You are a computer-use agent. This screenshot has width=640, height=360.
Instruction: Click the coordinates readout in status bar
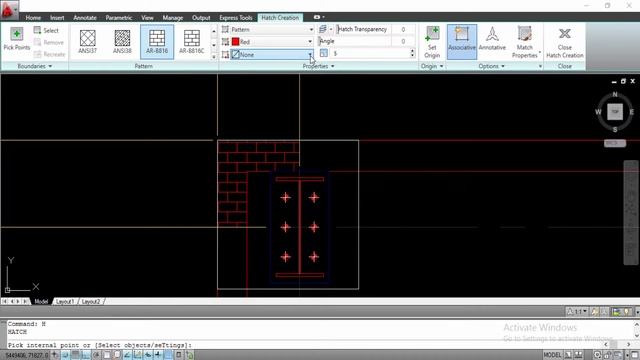pos(26,355)
